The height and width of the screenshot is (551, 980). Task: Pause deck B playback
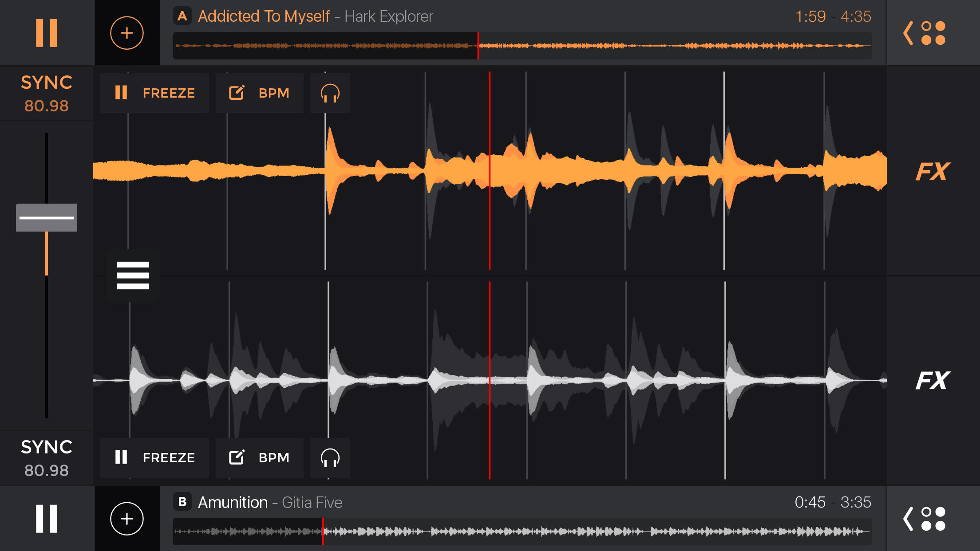47,518
